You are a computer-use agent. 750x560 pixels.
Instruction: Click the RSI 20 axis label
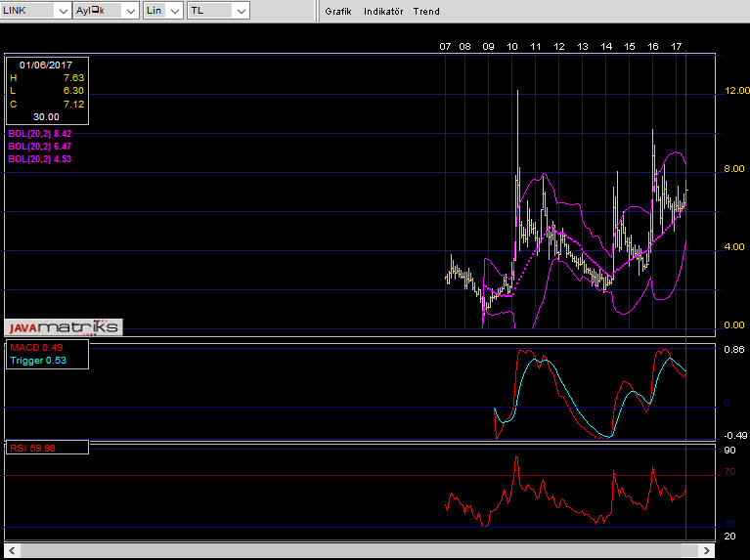tap(729, 537)
